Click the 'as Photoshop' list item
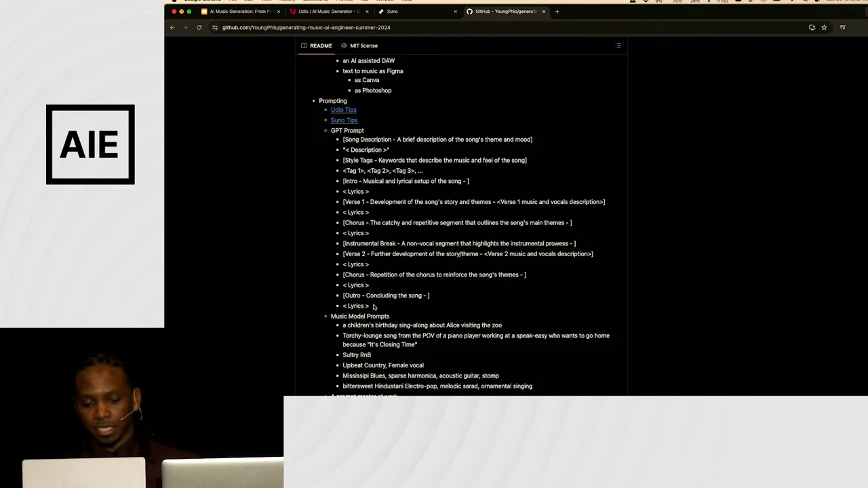 point(373,91)
